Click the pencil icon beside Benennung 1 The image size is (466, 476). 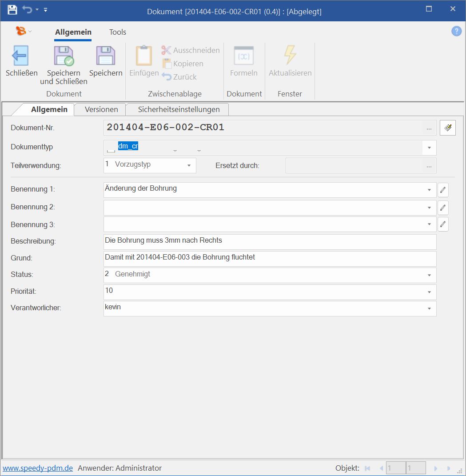[x=443, y=190]
